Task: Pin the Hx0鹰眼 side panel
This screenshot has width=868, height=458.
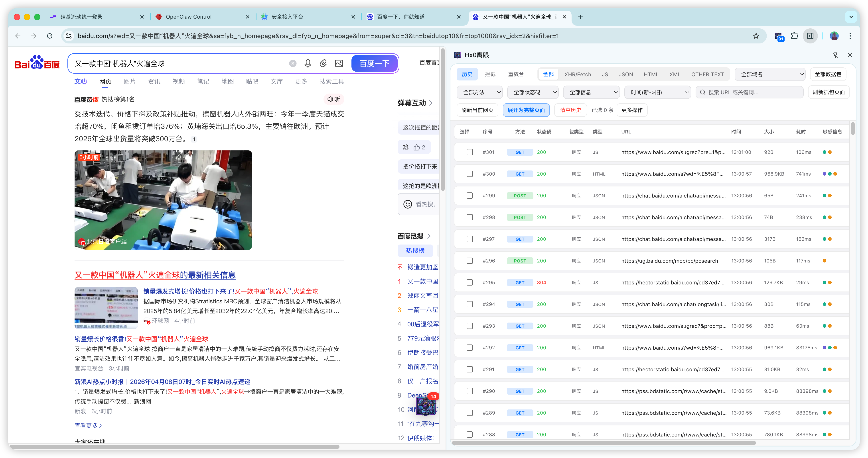Action: pyautogui.click(x=835, y=55)
